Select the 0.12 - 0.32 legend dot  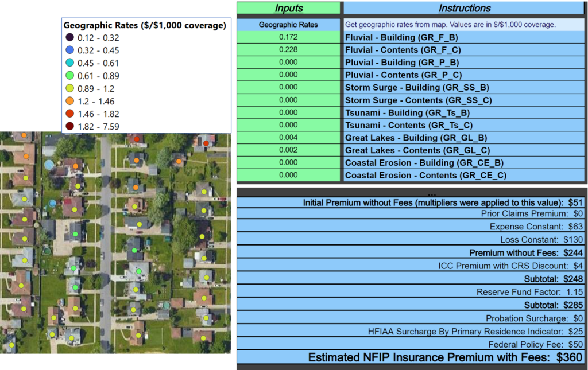tap(69, 37)
